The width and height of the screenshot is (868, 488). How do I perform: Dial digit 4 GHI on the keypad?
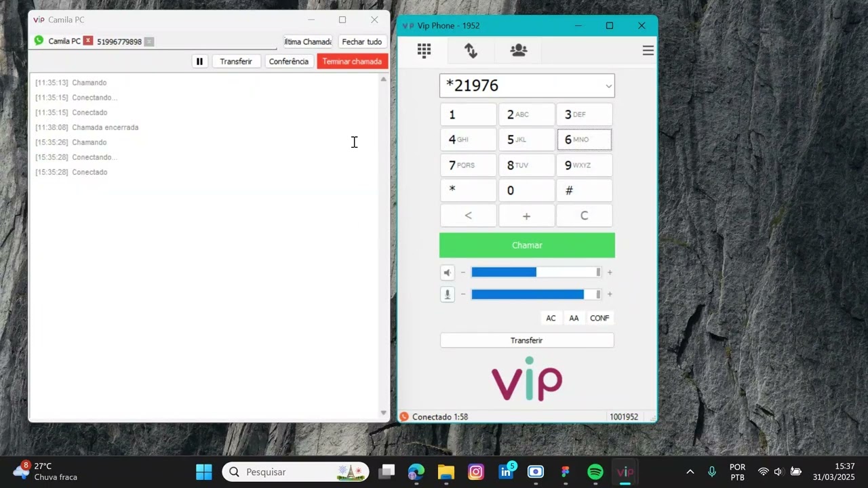[x=468, y=140]
